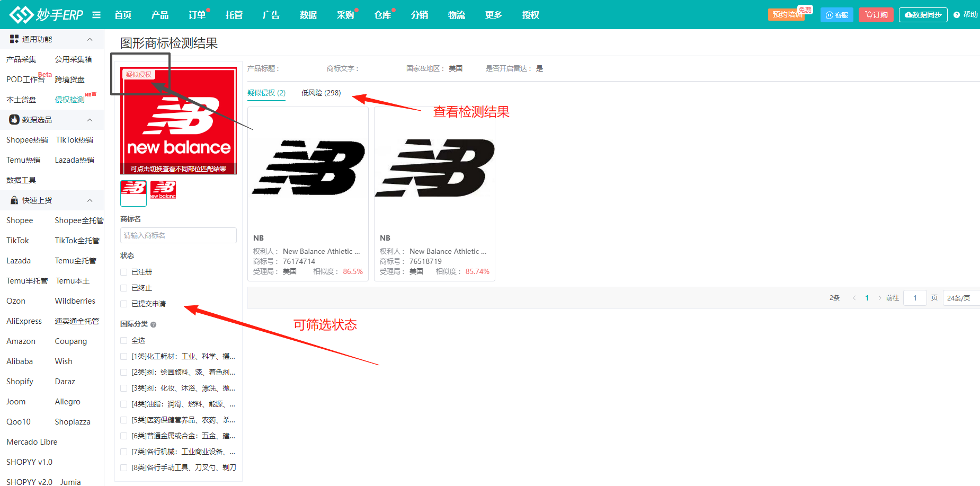Open 跨境货盘 sidebar link
Viewport: 980px width, 486px height.
pos(70,79)
